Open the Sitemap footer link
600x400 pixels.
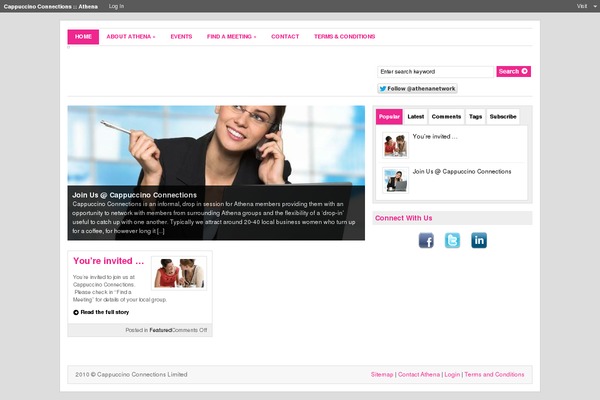[382, 374]
